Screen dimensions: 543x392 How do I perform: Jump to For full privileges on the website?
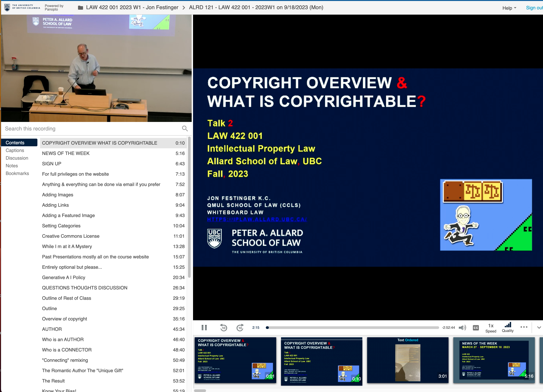[113, 174]
